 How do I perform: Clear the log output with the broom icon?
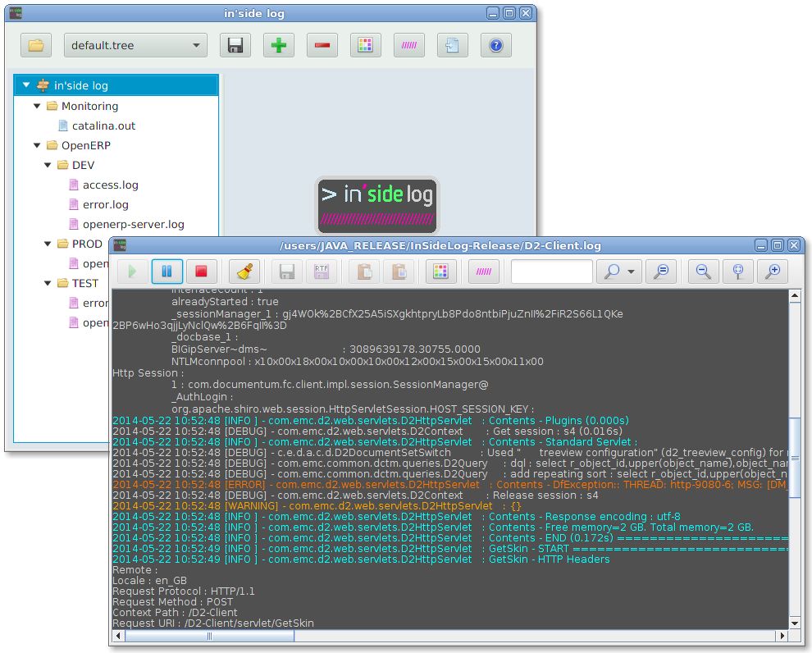click(242, 272)
